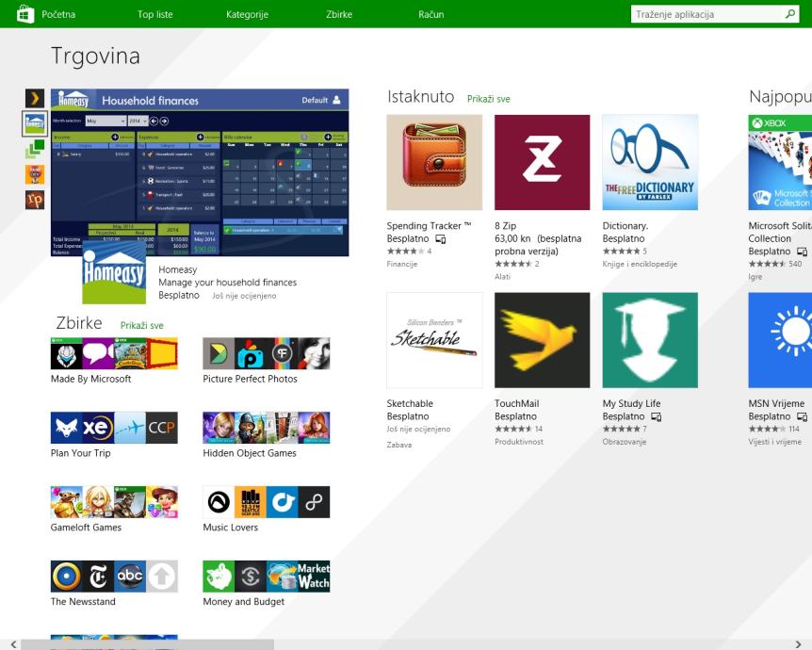Screen dimensions: 812x650
Task: Go to the Početna tab
Action: [x=58, y=14]
